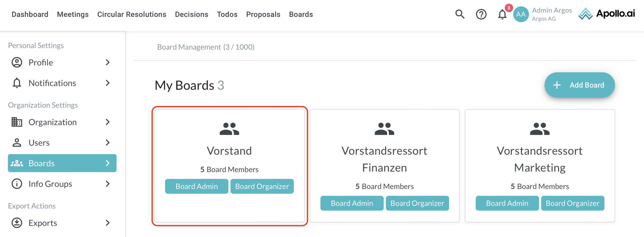The image size is (644, 237).
Task: Go to Circular Resolutions tab
Action: [132, 14]
